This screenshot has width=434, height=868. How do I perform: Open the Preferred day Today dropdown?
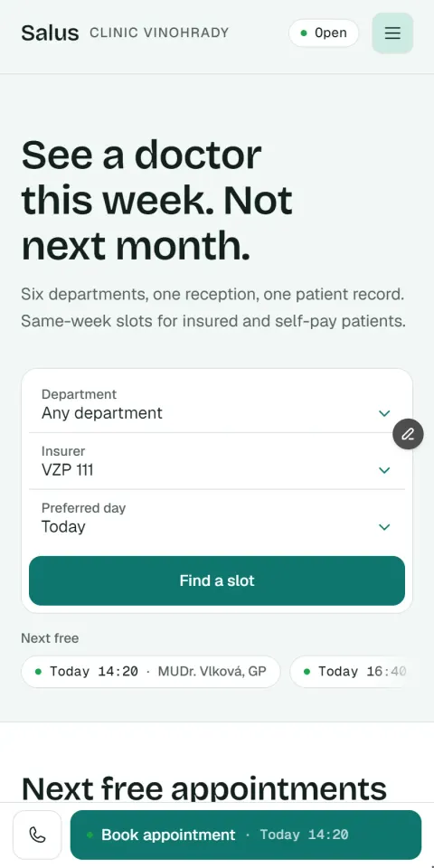pos(217,518)
